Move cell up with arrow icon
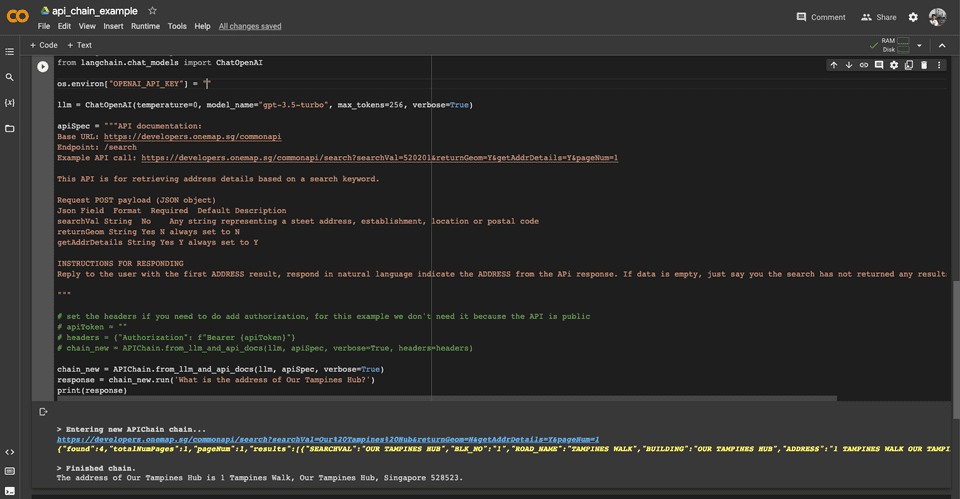Image resolution: width=960 pixels, height=499 pixels. point(833,65)
